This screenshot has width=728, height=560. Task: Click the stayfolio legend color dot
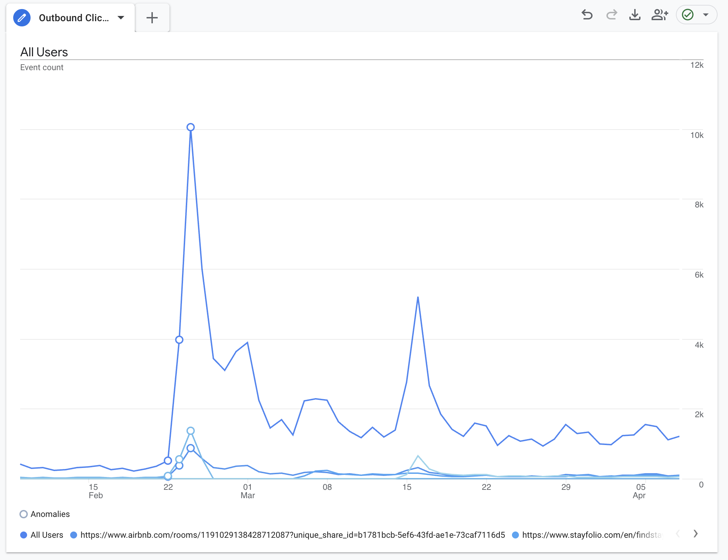click(515, 535)
